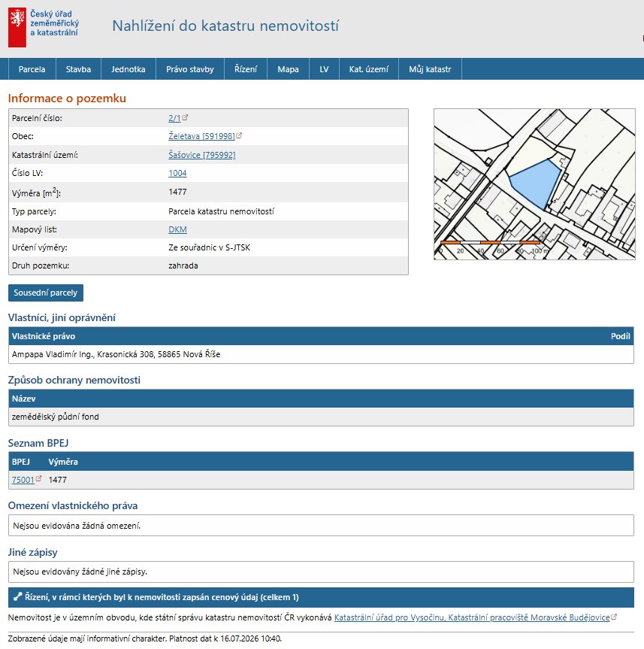
Task: Select the Jednotka navigation tab
Action: coord(128,69)
